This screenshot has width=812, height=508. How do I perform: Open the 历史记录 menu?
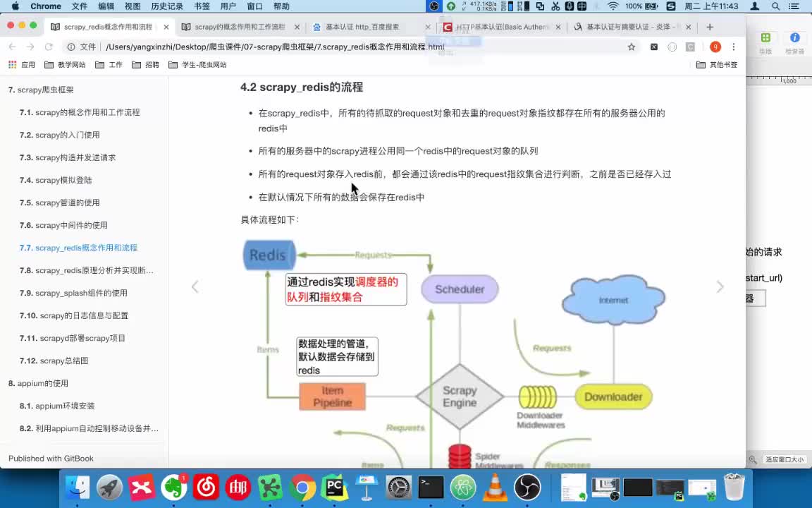167,6
